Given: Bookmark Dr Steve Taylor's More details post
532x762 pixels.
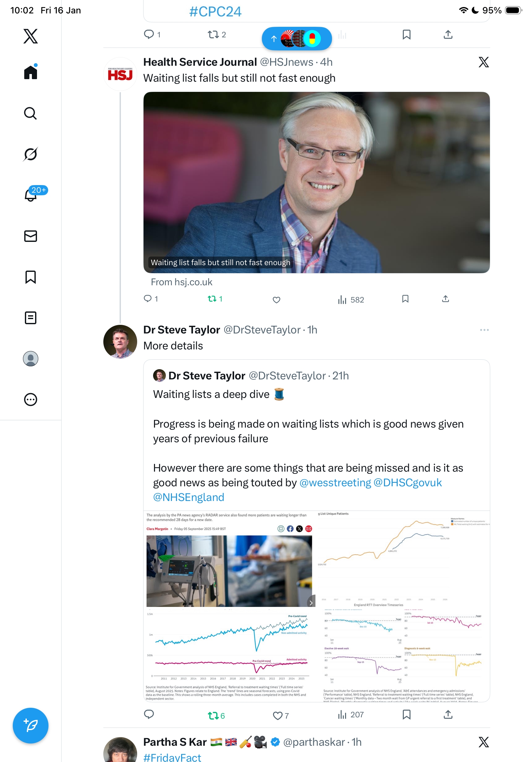Looking at the screenshot, I should (406, 714).
